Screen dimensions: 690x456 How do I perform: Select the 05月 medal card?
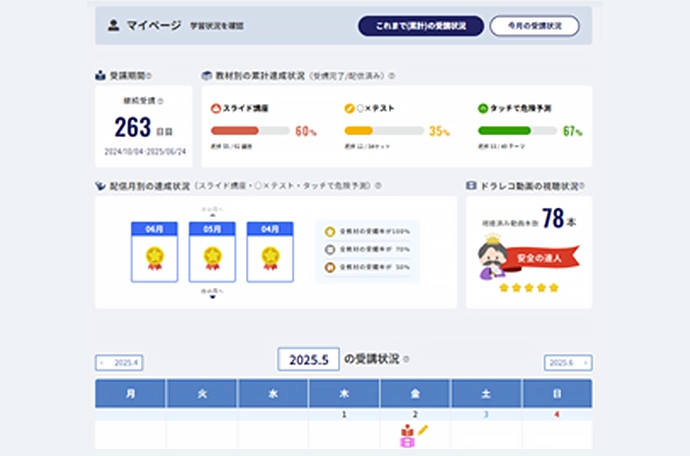coord(212,252)
